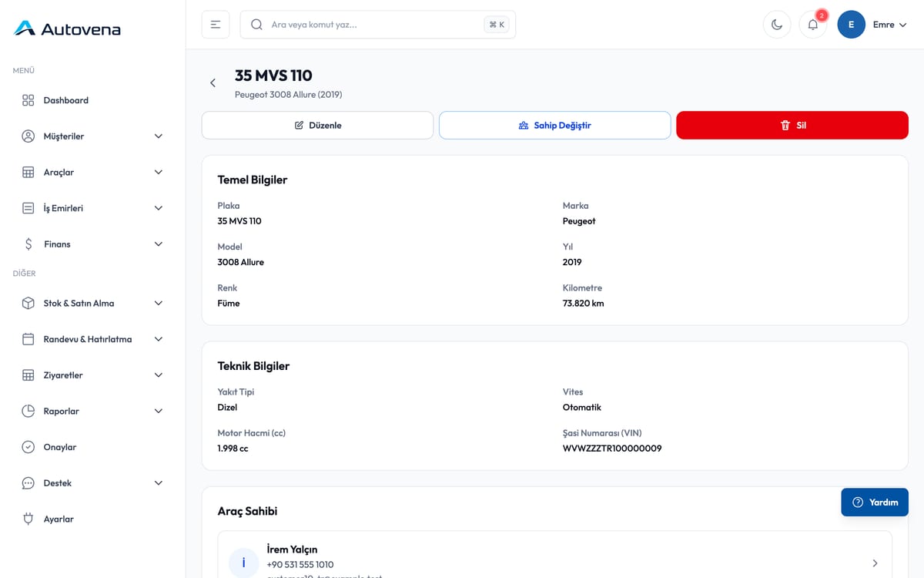Focus the Ara veya komut yaz search field
924x578 pixels.
coord(377,25)
